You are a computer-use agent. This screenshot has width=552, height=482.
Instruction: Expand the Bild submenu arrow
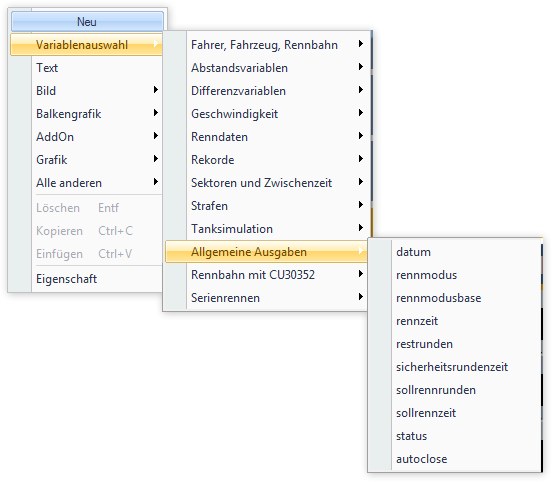(x=156, y=90)
